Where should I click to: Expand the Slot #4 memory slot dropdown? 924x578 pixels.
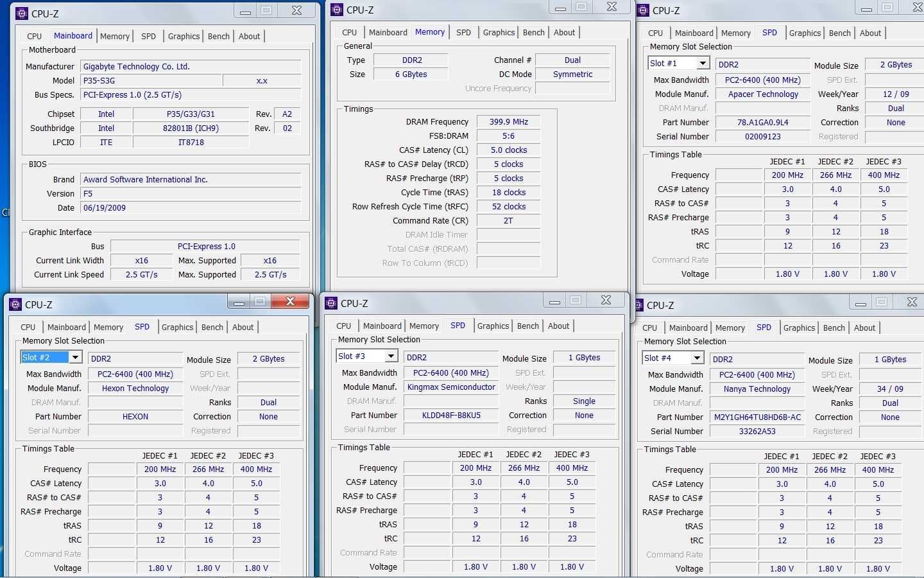tap(697, 358)
